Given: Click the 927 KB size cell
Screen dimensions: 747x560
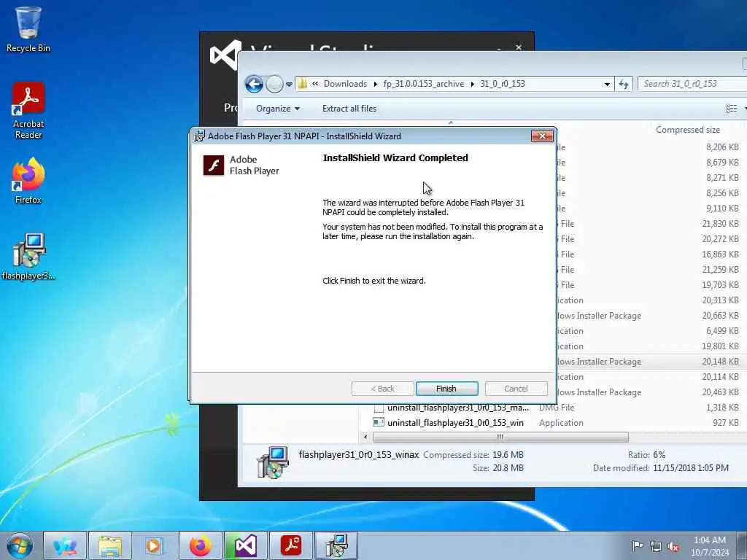Looking at the screenshot, I should [726, 423].
